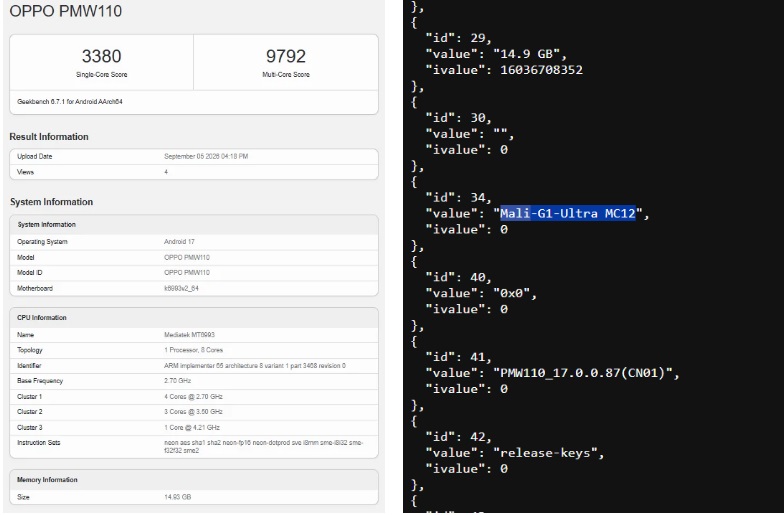The width and height of the screenshot is (784, 515).
Task: Click the 3380 single-core score
Action: point(102,56)
